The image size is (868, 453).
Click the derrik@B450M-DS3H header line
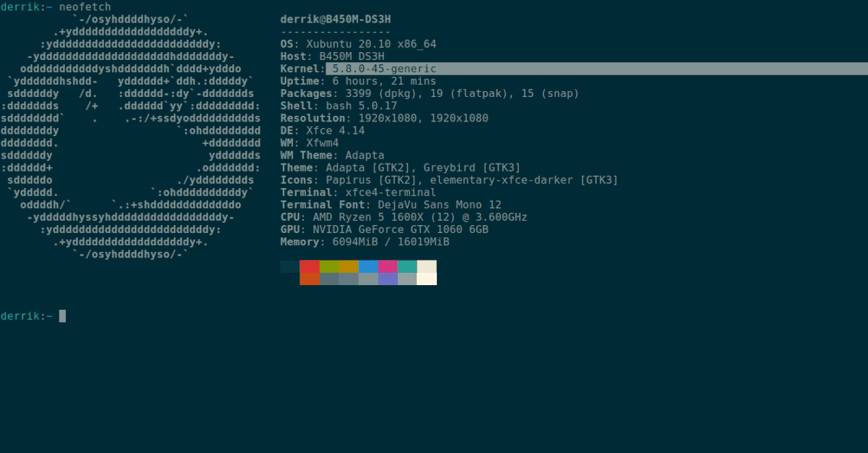pyautogui.click(x=336, y=19)
